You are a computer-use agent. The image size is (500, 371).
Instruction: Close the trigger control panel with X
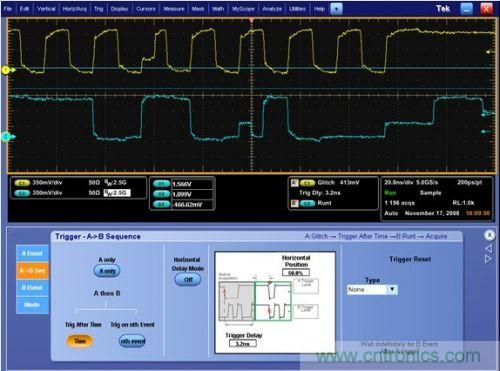(489, 235)
